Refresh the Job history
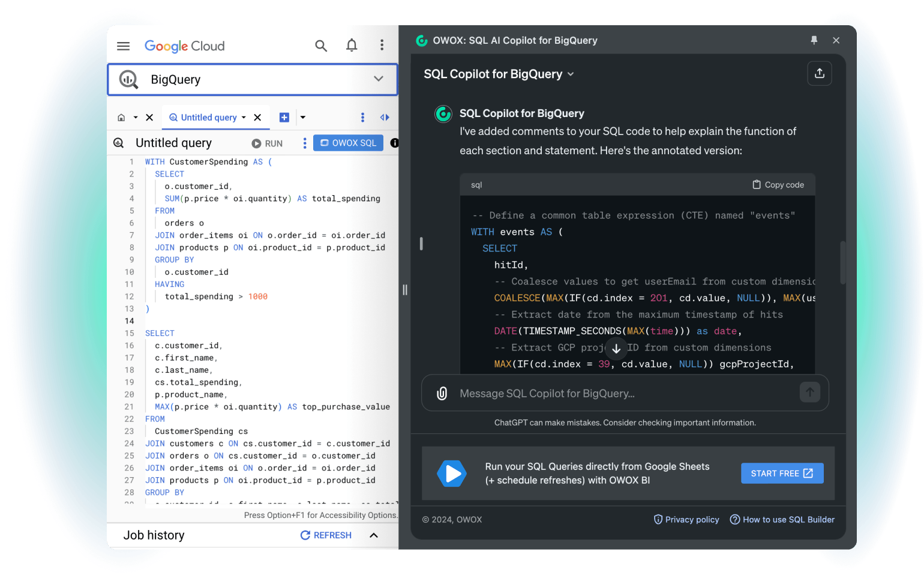The height and width of the screenshot is (581, 924). [326, 535]
